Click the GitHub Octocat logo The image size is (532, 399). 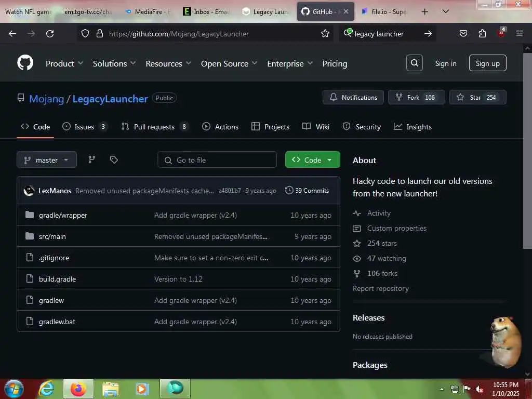point(25,63)
